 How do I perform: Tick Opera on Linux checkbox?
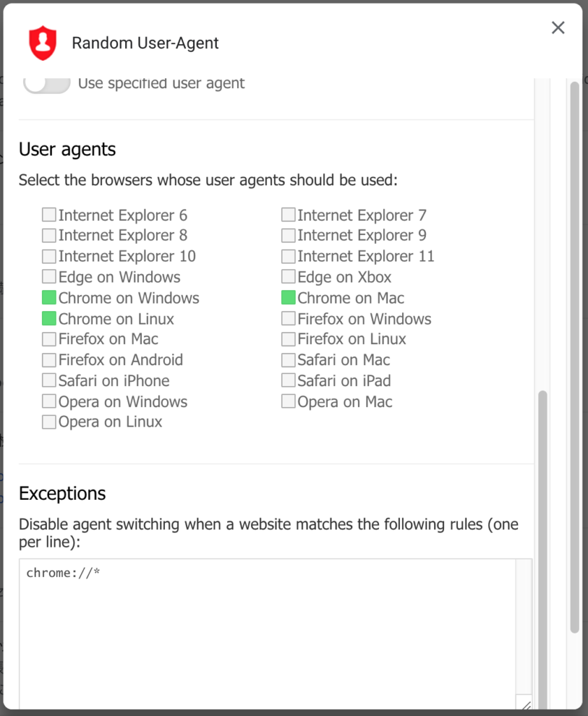pos(49,422)
